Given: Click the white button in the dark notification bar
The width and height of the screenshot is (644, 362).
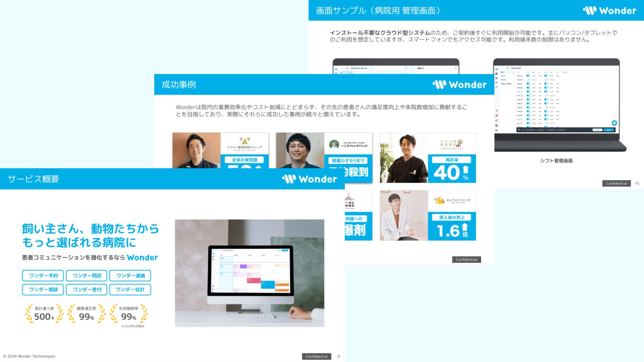Looking at the screenshot, I should tap(597, 130).
